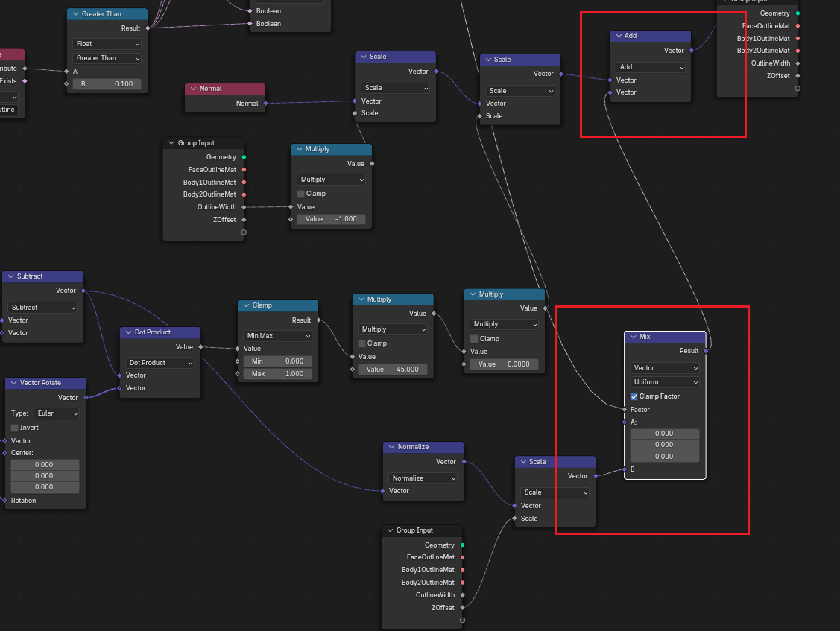Collapse the Add node using its header chevron

pos(619,36)
